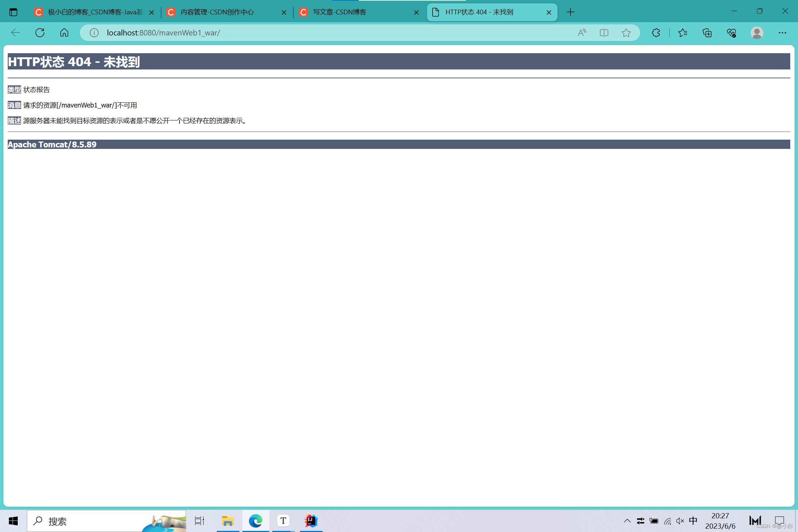
Task: Show hidden system tray icons chevron
Action: [627, 521]
